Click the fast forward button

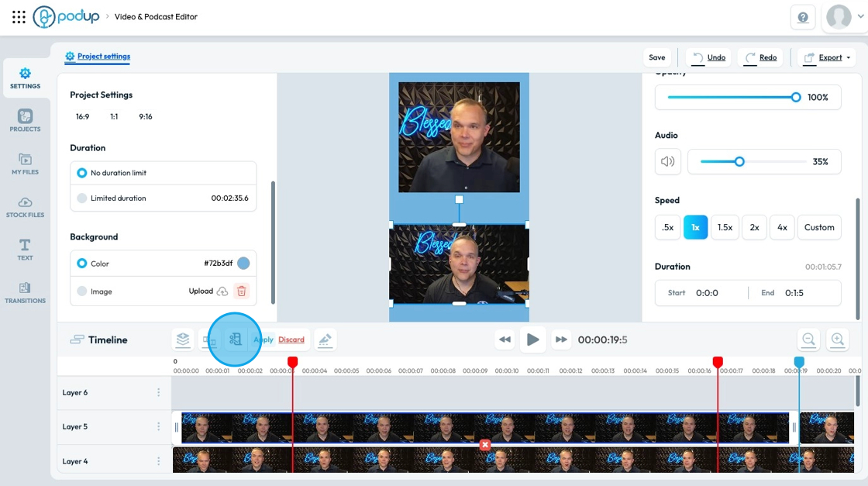pyautogui.click(x=561, y=340)
